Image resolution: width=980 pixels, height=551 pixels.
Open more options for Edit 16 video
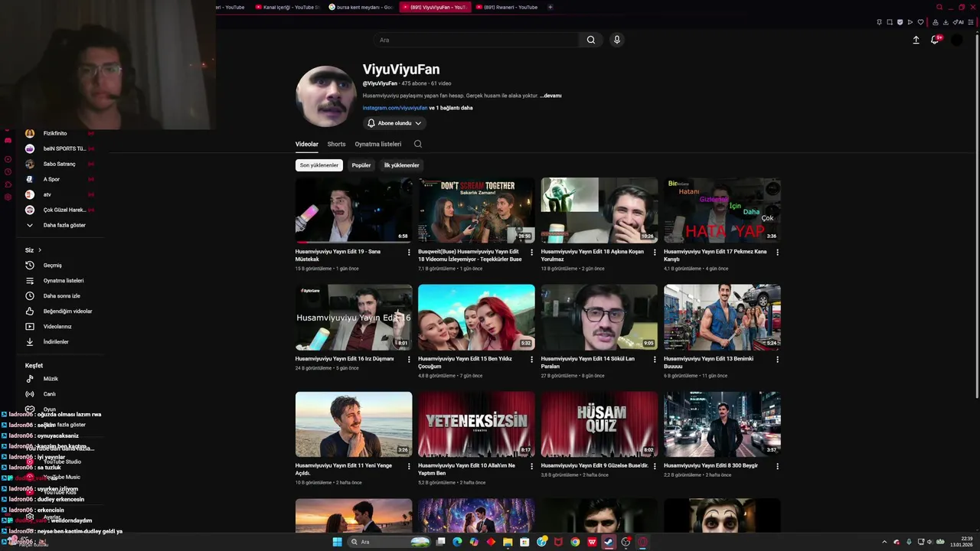tap(409, 359)
